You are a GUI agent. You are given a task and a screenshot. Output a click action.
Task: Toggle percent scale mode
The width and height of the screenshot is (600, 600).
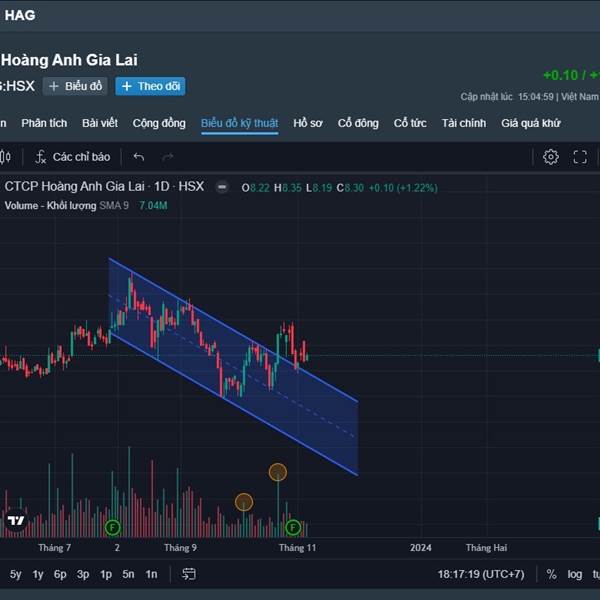(x=551, y=574)
